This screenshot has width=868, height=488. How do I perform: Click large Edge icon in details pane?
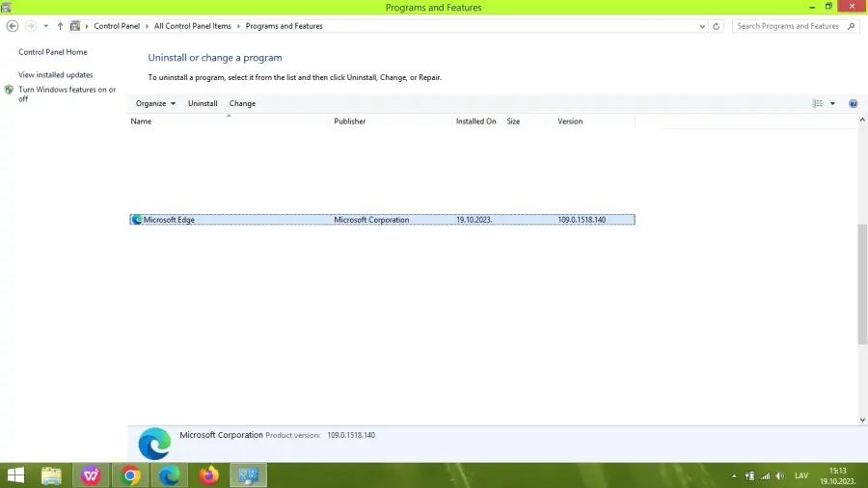pyautogui.click(x=154, y=444)
